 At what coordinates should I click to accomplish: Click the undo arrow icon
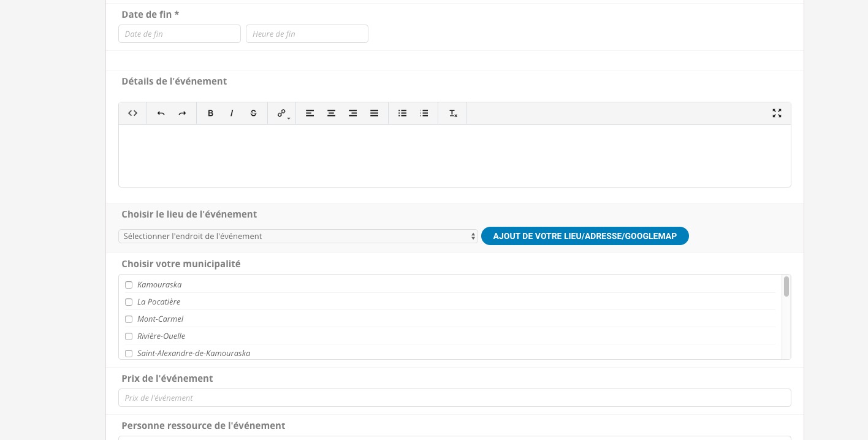pos(161,113)
